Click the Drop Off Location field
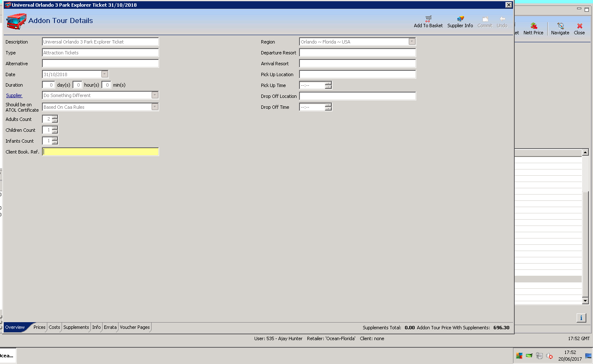 (x=358, y=96)
